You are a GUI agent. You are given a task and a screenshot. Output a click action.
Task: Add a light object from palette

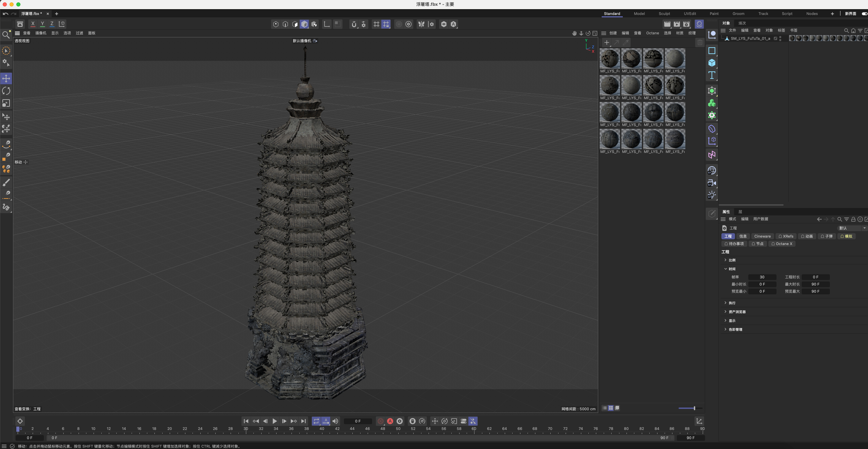[x=712, y=195]
